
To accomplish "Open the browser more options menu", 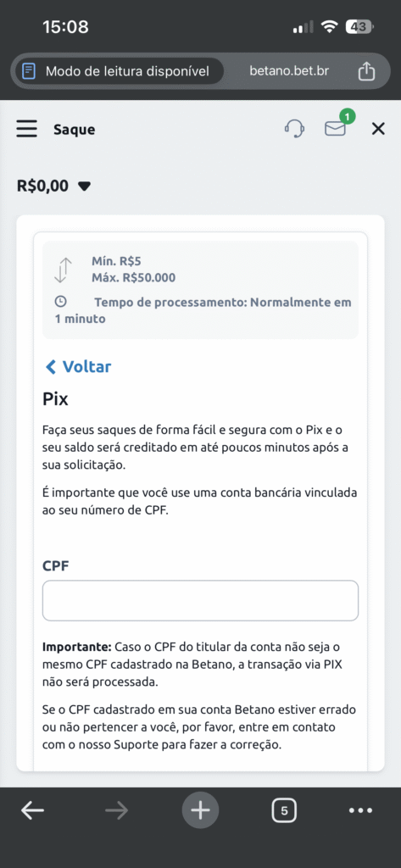I will 361,810.
